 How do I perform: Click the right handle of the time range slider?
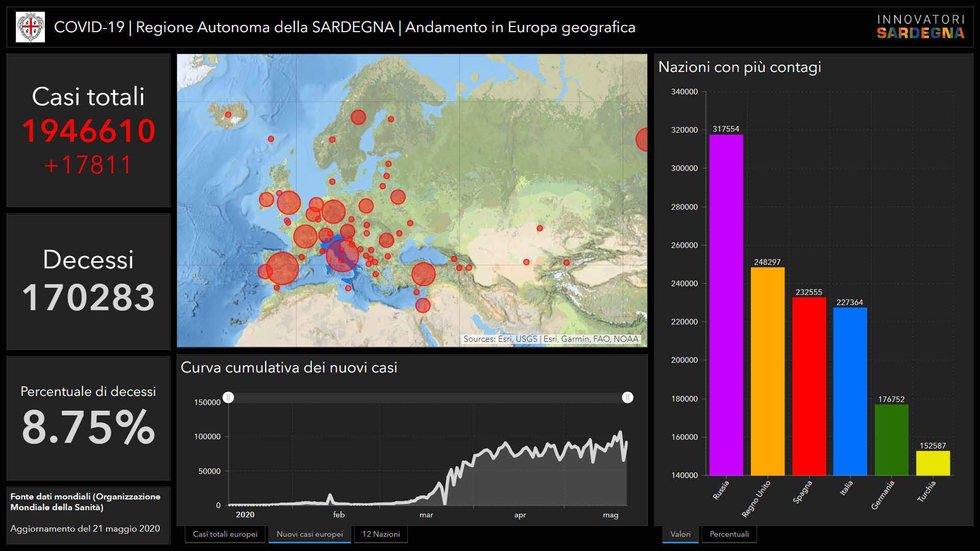627,397
